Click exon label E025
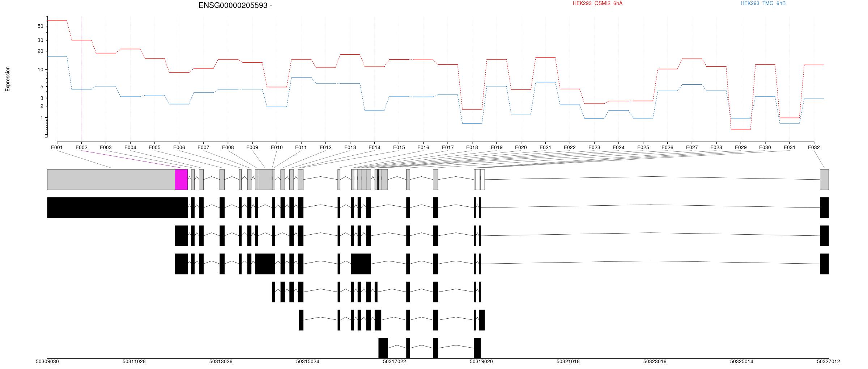868x369 pixels. point(643,147)
